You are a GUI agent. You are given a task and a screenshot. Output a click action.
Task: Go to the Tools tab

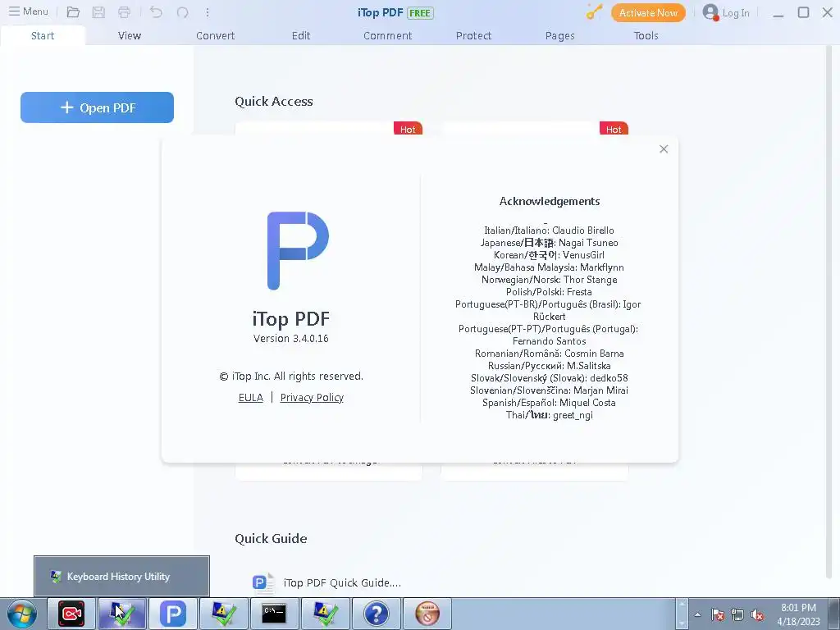[x=646, y=35]
